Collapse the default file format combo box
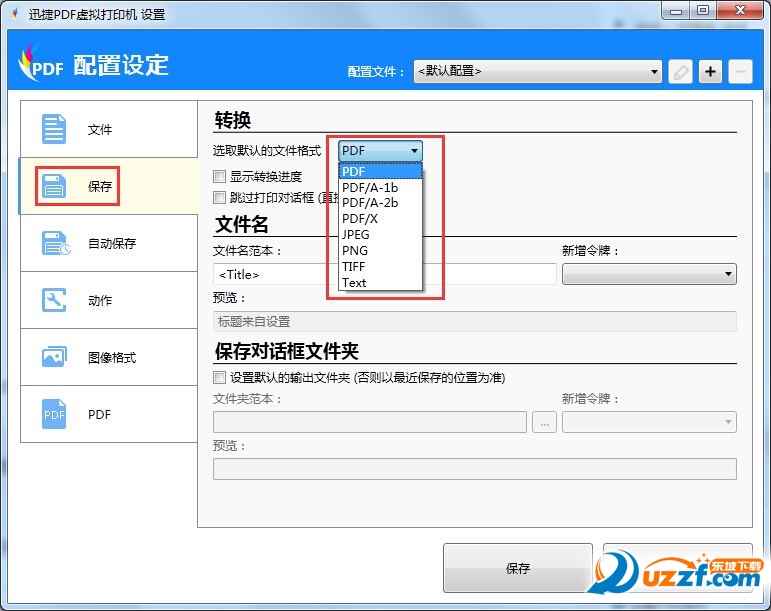Image resolution: width=771 pixels, height=611 pixels. [x=380, y=151]
